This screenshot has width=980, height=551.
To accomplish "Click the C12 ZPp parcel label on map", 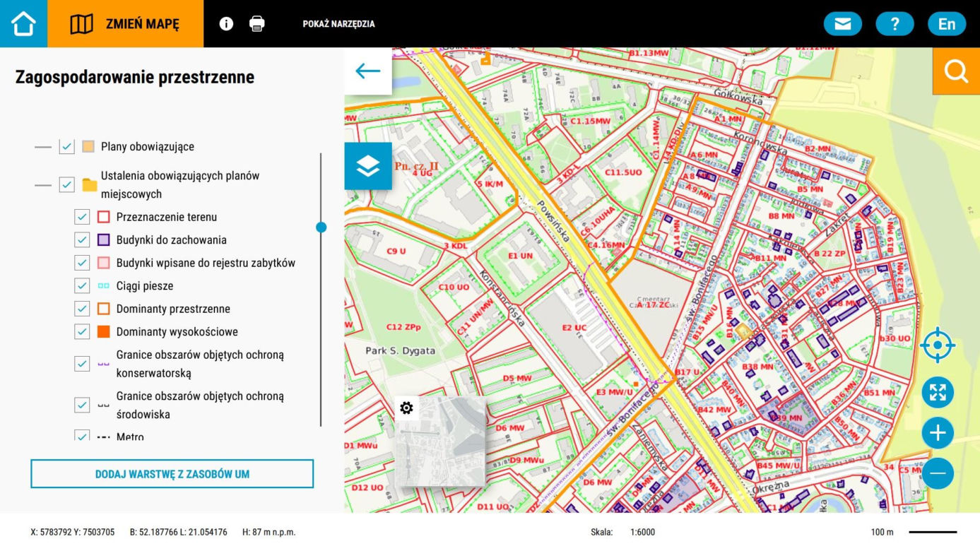I will coord(403,327).
